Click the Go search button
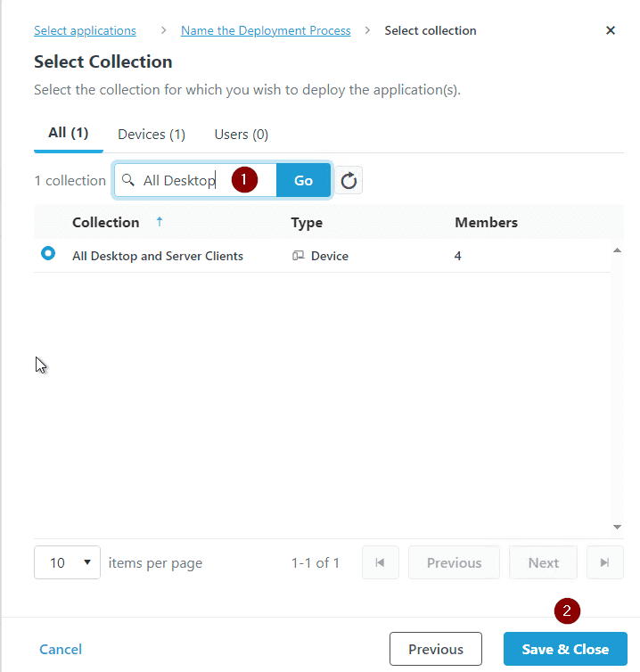 tap(303, 180)
